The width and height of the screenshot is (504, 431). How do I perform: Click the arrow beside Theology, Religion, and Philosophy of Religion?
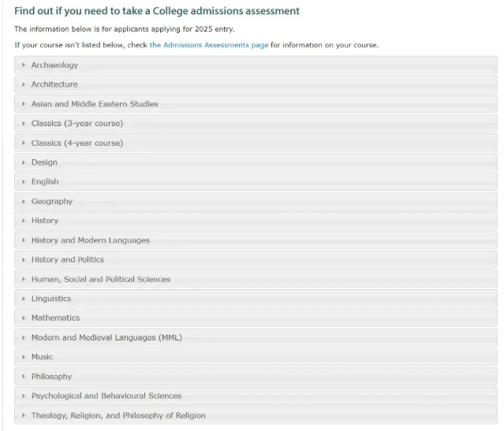(x=24, y=415)
